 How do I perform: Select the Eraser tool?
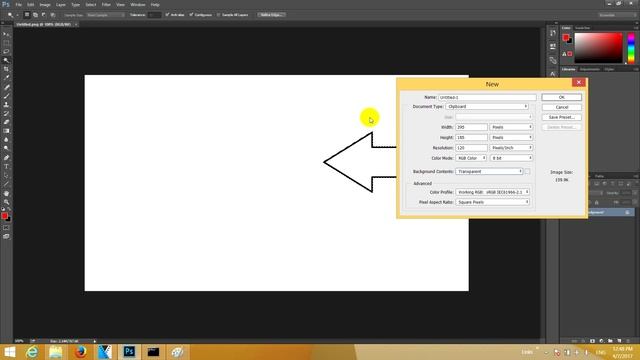(x=6, y=122)
